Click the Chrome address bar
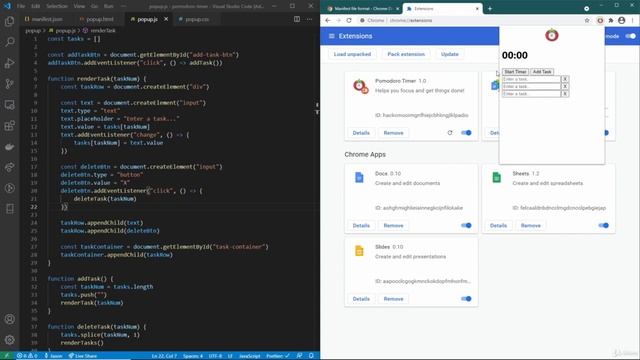The height and width of the screenshot is (360, 640). tap(469, 20)
